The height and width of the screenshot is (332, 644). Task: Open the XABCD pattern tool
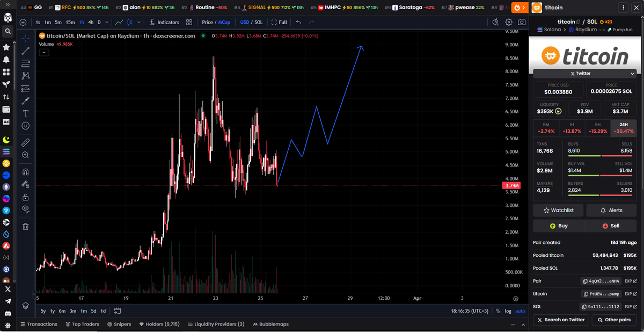coord(25,75)
